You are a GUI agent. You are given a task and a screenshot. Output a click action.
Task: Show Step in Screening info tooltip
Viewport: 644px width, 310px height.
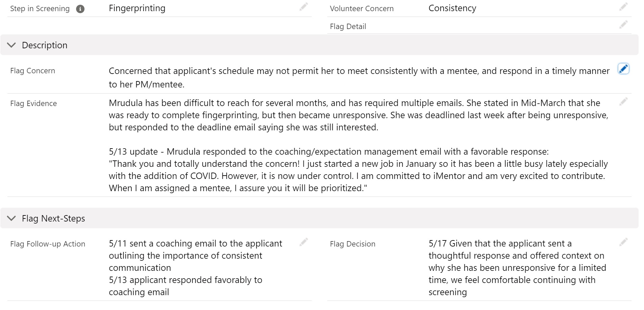(80, 9)
